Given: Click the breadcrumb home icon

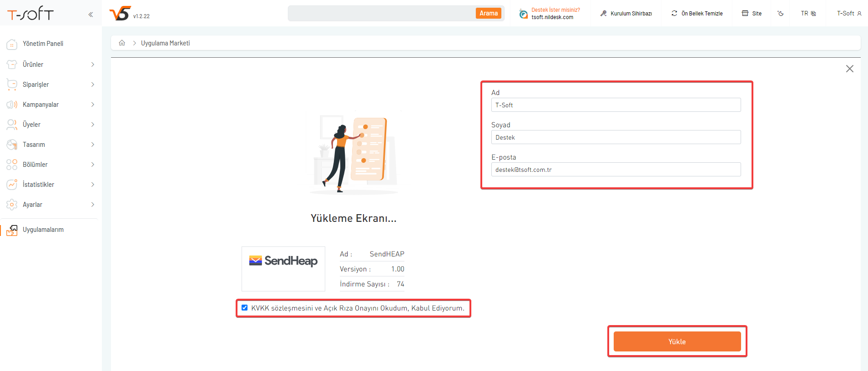Looking at the screenshot, I should point(122,43).
